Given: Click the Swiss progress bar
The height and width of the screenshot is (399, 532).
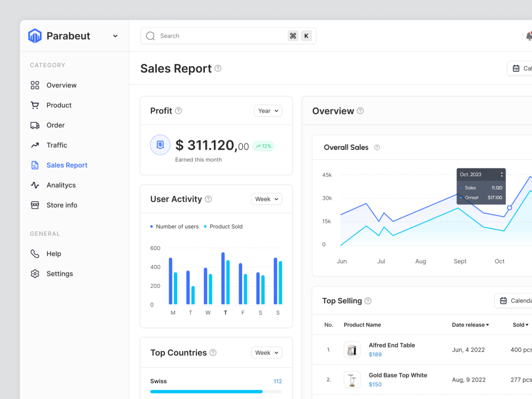Looking at the screenshot, I should tap(216, 392).
